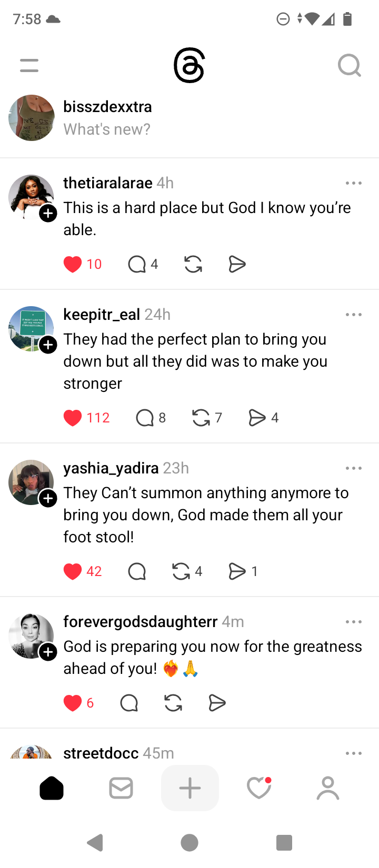The image size is (379, 868).
Task: Tap the Threads logo at top
Action: click(x=189, y=66)
